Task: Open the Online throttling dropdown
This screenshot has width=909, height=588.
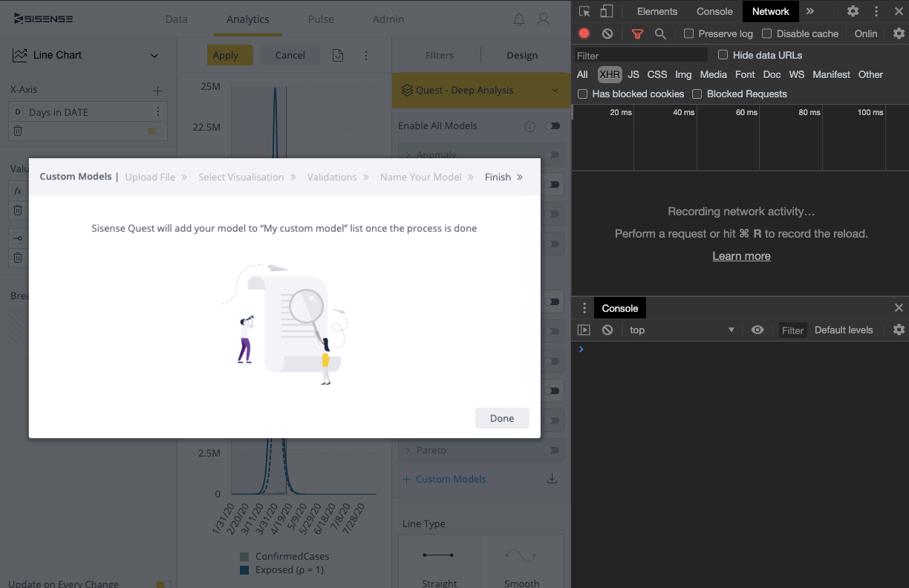Action: pyautogui.click(x=866, y=33)
